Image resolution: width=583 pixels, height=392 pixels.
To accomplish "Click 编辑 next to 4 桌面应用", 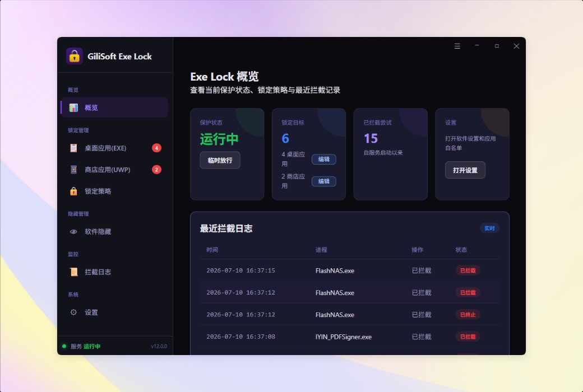I will tap(324, 160).
